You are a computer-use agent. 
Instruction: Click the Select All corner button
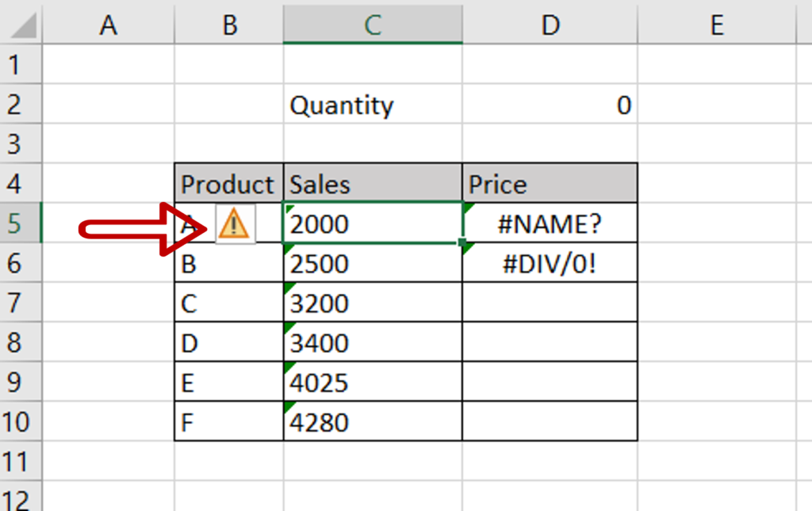click(19, 23)
